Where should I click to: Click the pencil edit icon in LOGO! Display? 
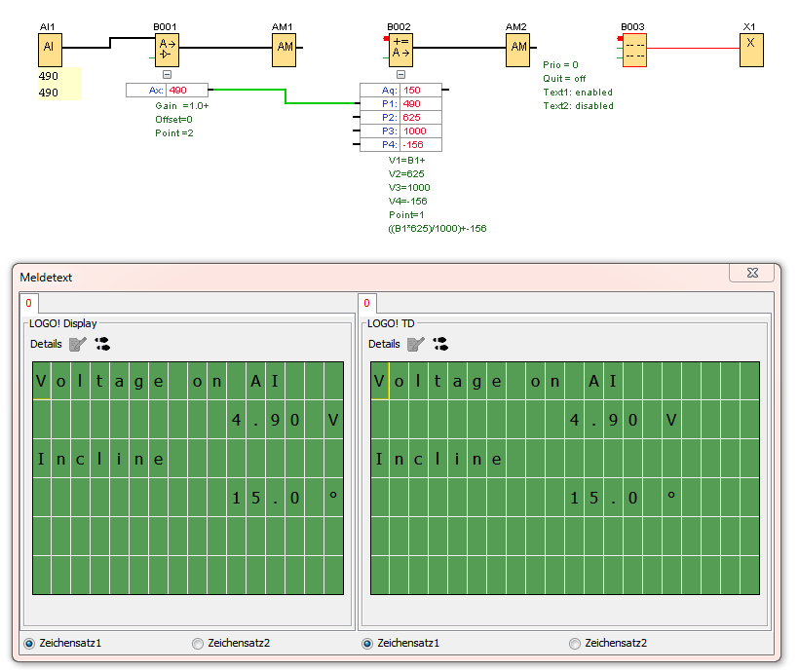[77, 344]
